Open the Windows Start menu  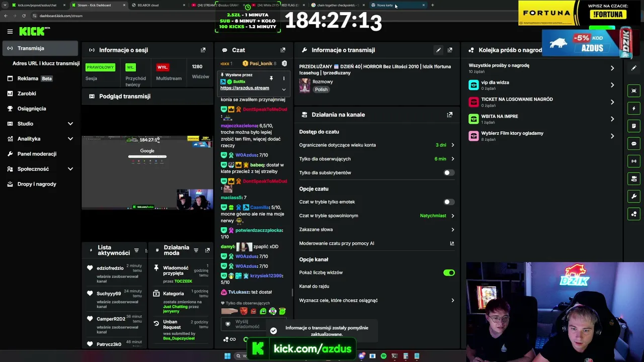pos(227,356)
